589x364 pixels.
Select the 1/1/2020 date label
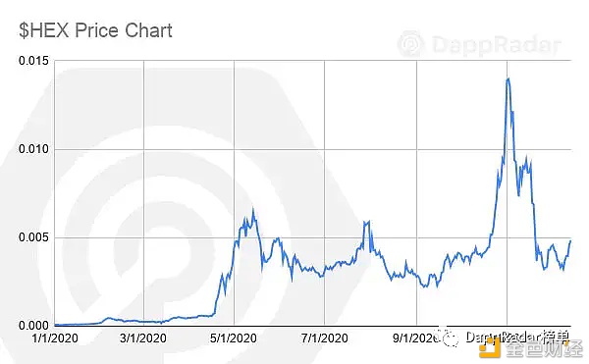55,338
